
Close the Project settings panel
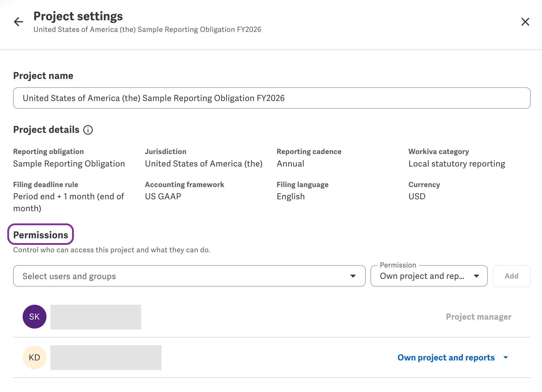tap(525, 22)
